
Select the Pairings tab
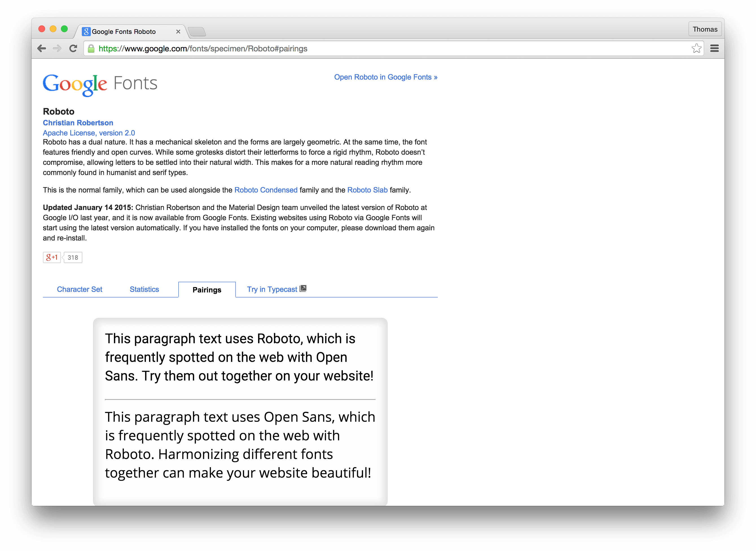pos(207,290)
